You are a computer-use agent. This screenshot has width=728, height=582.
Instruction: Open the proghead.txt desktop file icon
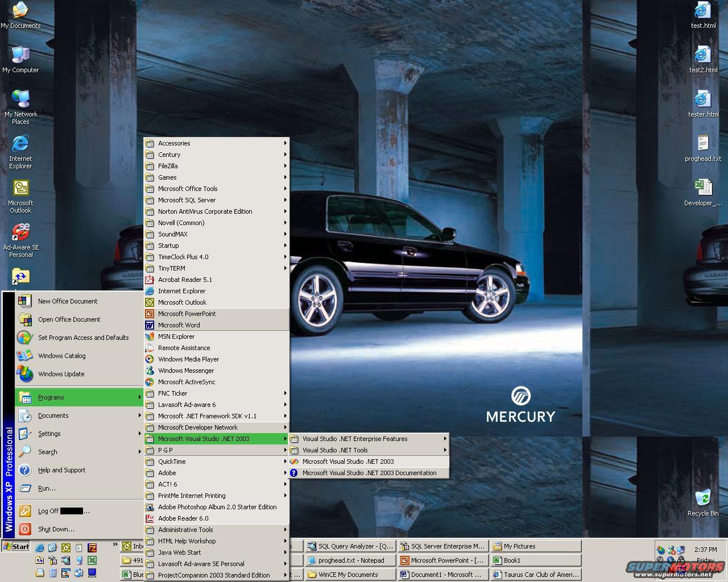702,145
